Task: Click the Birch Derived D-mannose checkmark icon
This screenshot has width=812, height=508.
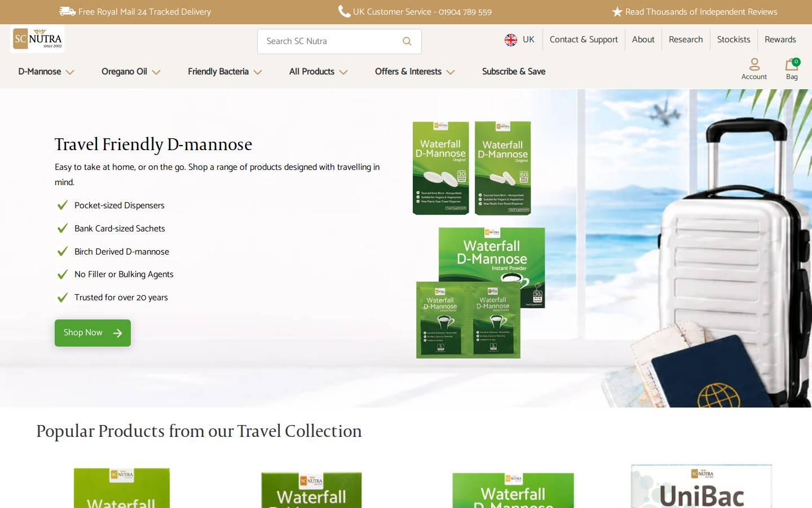Action: coord(63,251)
